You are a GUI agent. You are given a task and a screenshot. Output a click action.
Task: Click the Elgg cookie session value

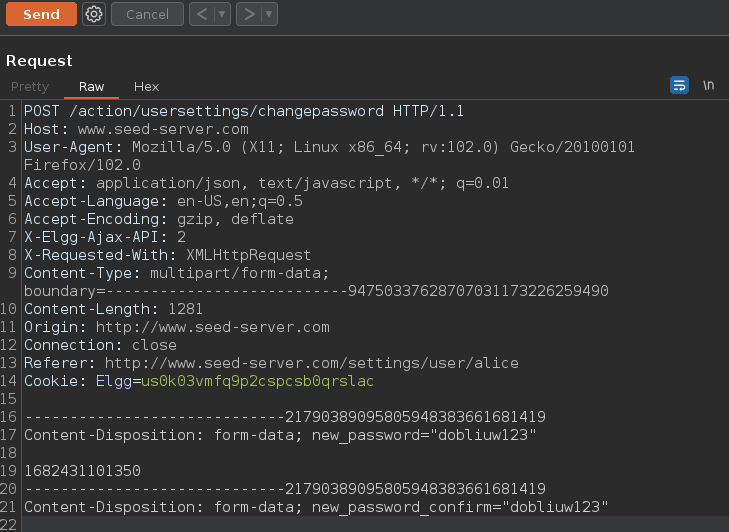pyautogui.click(x=257, y=381)
